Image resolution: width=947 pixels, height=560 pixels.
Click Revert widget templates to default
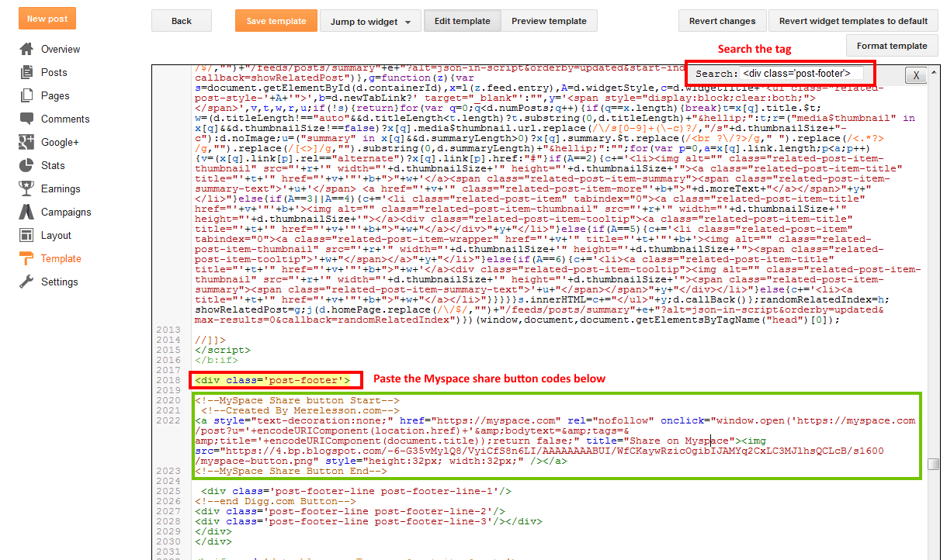point(853,21)
